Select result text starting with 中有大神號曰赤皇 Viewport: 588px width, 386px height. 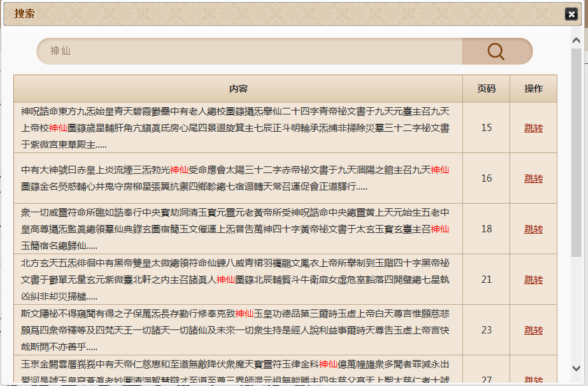pyautogui.click(x=235, y=178)
